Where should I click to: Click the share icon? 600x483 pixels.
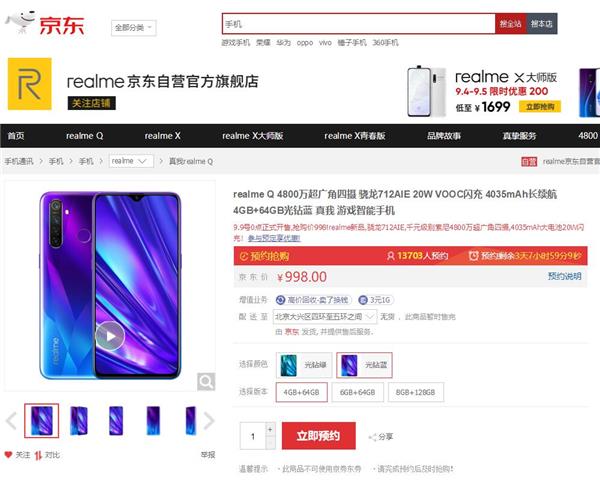tap(372, 437)
